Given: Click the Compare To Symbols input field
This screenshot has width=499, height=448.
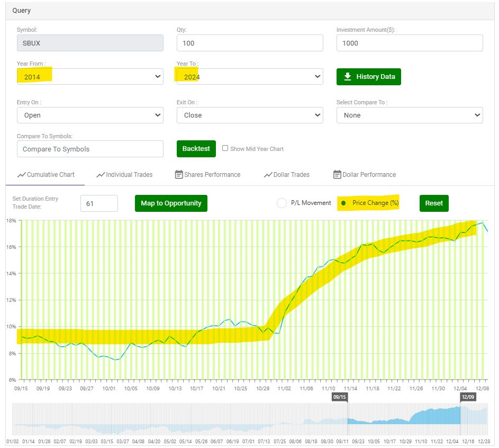Looking at the screenshot, I should click(x=90, y=149).
